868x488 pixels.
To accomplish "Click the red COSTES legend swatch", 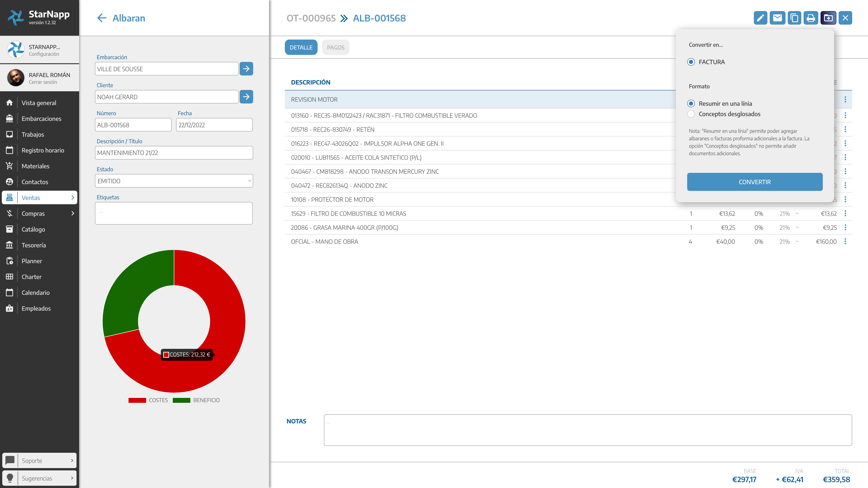I will point(137,400).
